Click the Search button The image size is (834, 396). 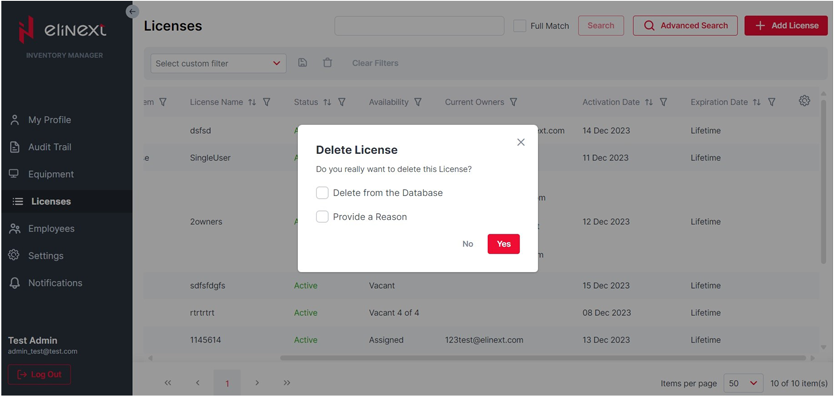(601, 26)
